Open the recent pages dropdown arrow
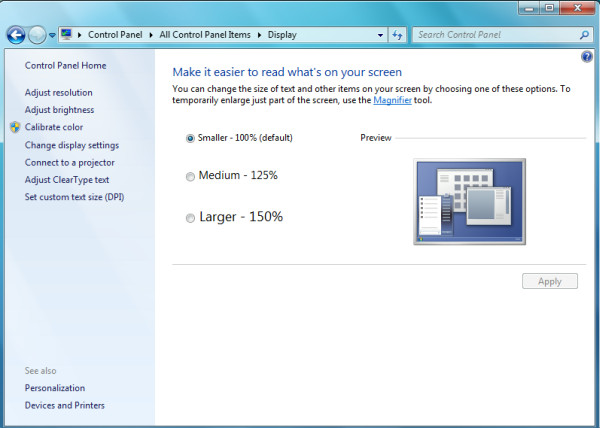Screen dimensions: 600x428 coord(52,35)
